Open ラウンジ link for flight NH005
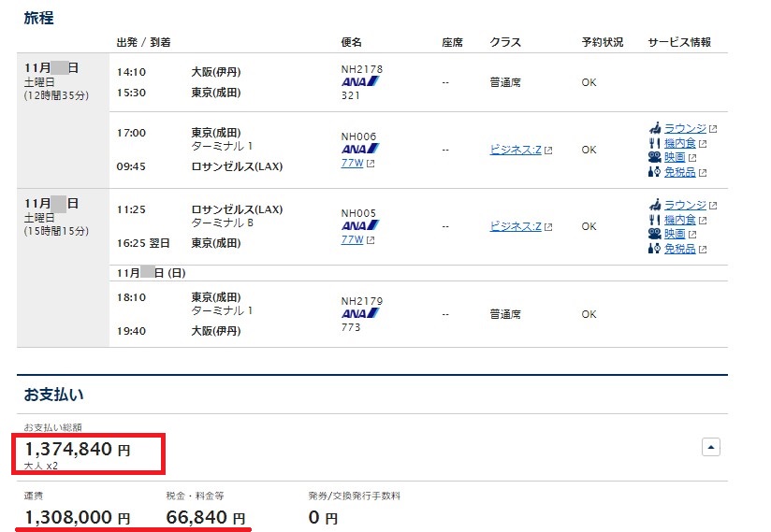 685,206
